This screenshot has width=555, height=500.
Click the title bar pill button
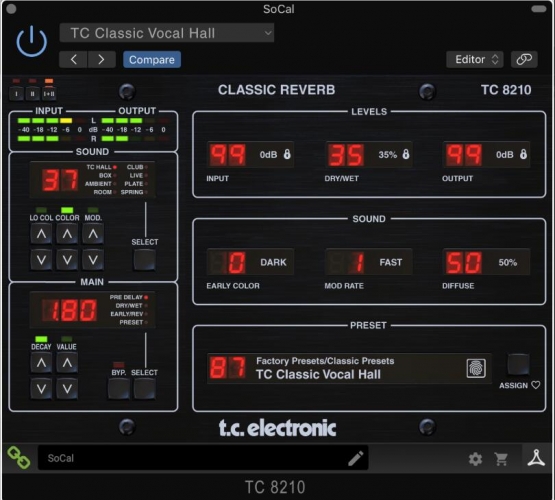click(539, 9)
